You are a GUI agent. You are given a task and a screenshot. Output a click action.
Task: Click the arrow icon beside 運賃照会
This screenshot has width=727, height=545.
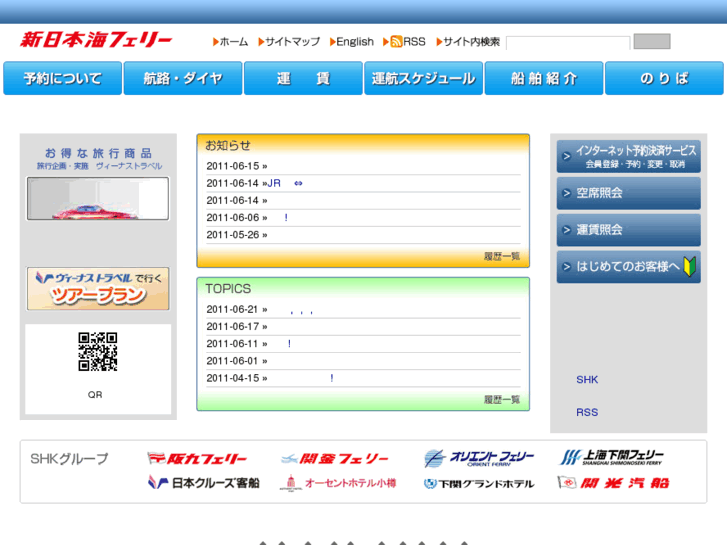click(566, 230)
